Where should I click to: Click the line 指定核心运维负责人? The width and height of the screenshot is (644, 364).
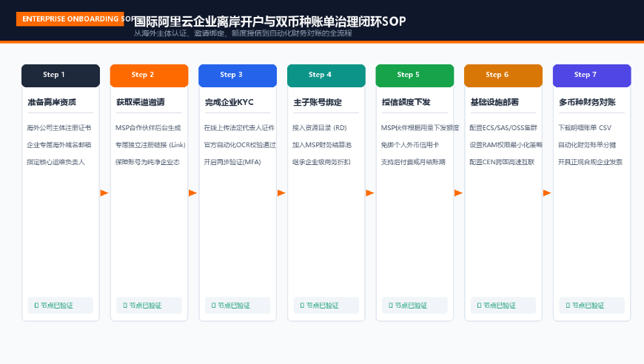pos(56,162)
